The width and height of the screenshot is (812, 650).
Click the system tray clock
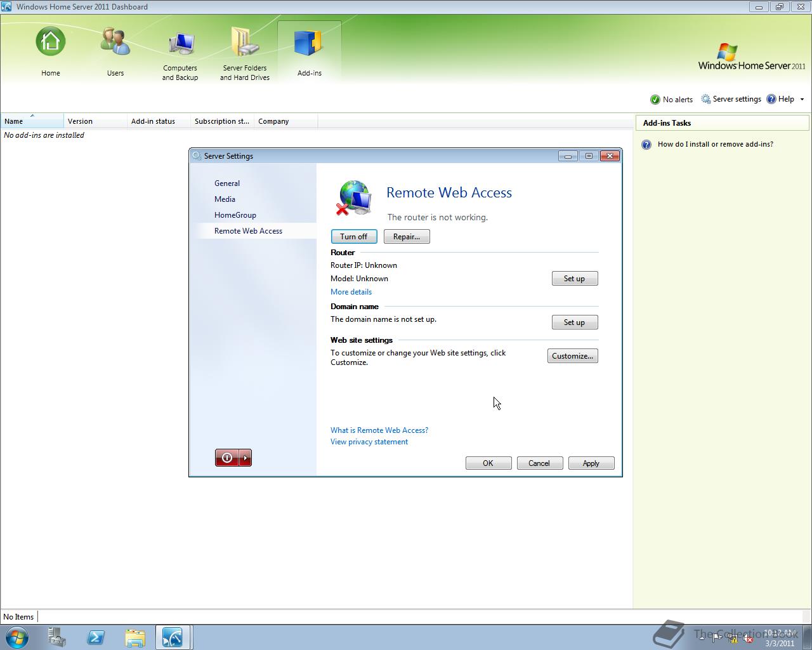[780, 638]
